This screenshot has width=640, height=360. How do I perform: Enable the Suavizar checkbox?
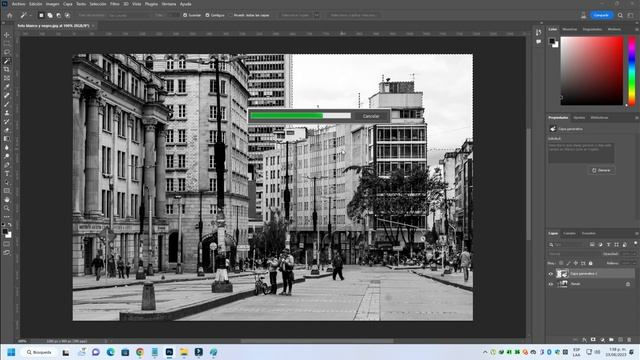[185, 15]
